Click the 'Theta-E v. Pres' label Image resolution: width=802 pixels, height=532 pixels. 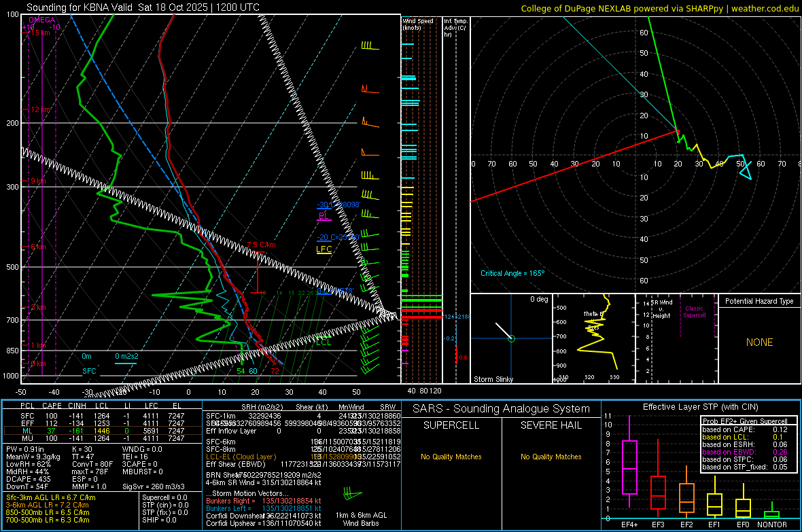click(593, 321)
